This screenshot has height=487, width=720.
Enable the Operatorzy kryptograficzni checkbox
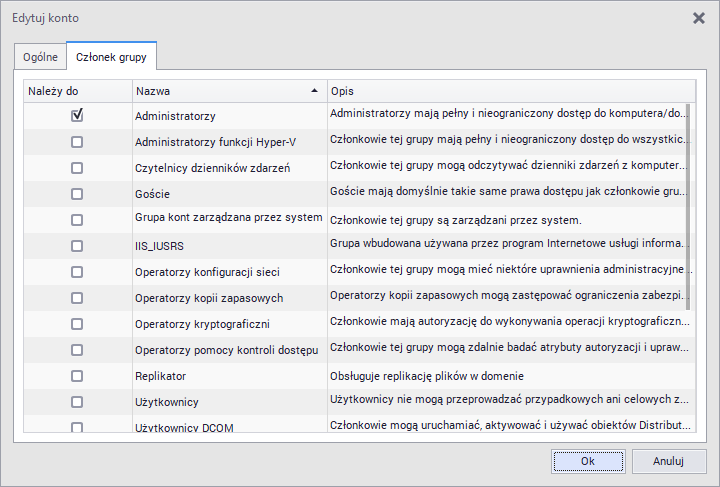click(77, 324)
